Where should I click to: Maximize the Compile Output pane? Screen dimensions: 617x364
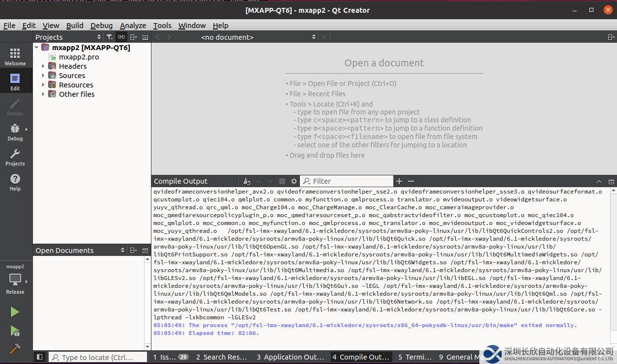coord(599,181)
